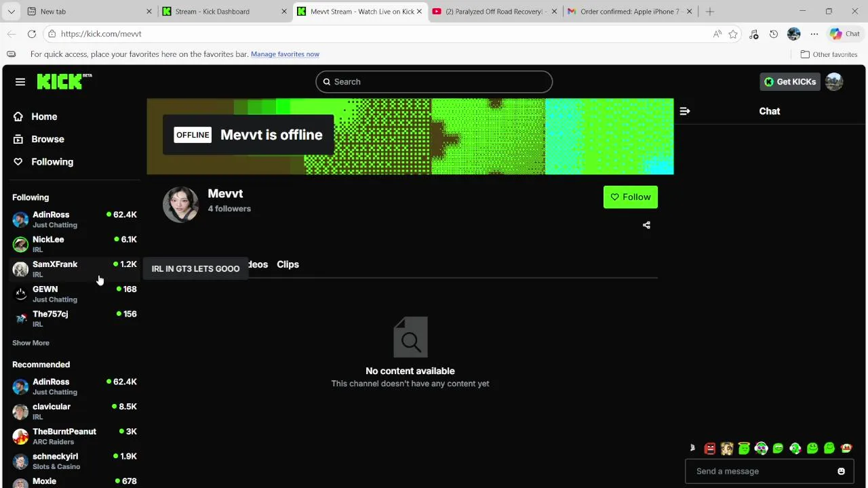
Task: Click the Read aloud icon
Action: pos(717,34)
